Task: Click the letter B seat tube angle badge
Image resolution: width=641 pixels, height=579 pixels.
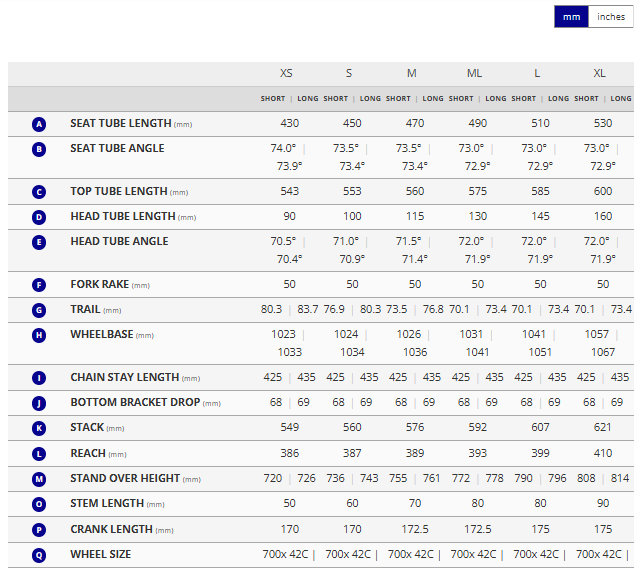Action: (39, 149)
